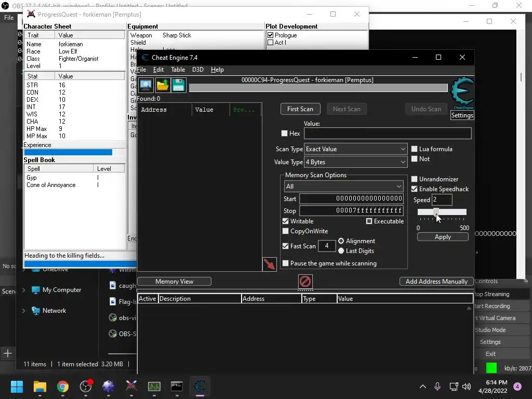
Task: Toggle the Not checkbox
Action: coord(414,159)
